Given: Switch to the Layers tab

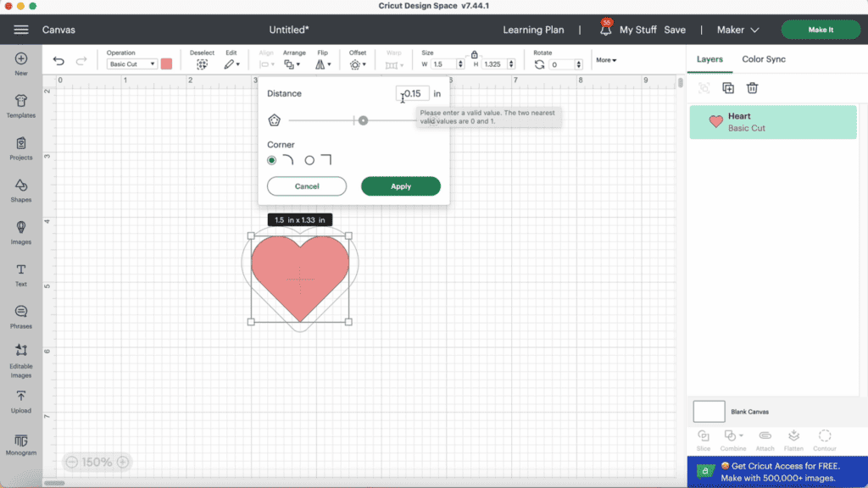Looking at the screenshot, I should 709,59.
